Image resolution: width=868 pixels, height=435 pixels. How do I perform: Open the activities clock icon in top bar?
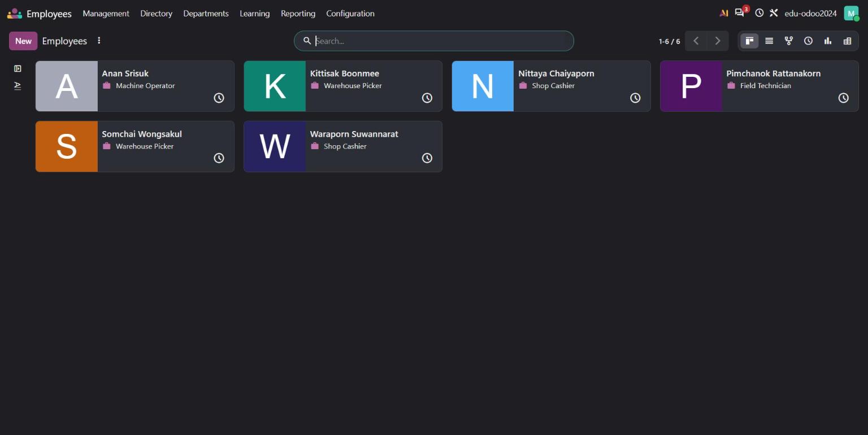759,13
